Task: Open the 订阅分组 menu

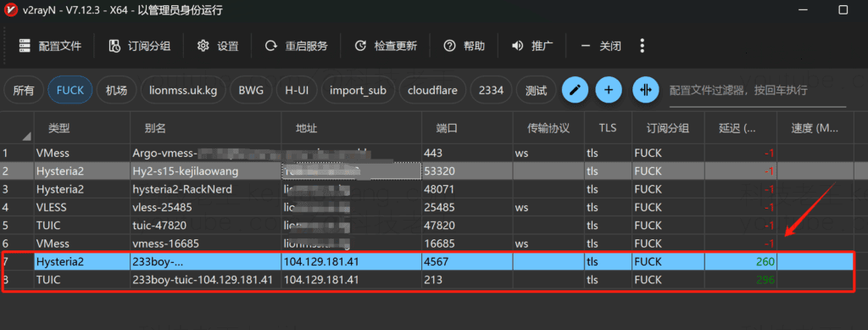Action: point(140,46)
